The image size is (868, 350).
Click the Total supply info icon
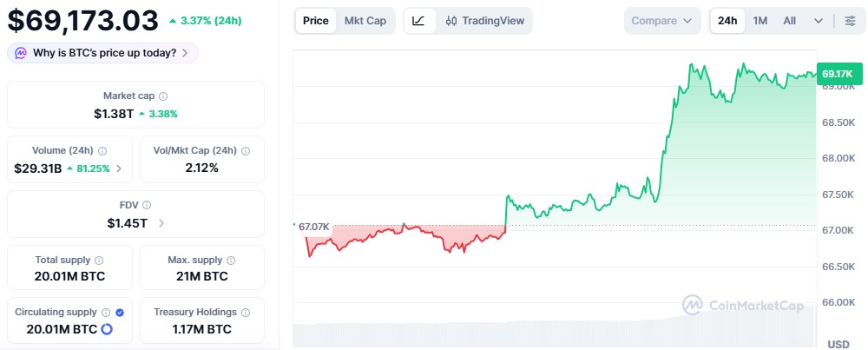pos(99,260)
